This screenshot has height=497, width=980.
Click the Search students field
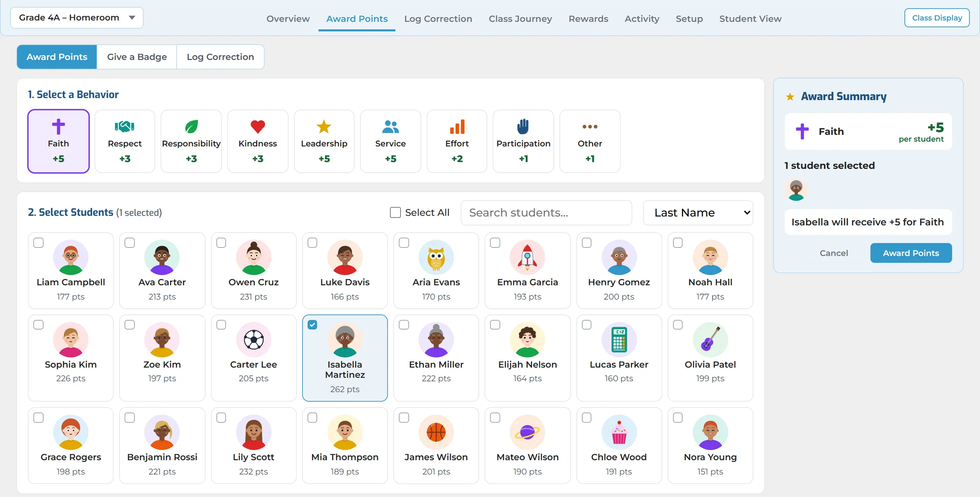[x=546, y=212]
